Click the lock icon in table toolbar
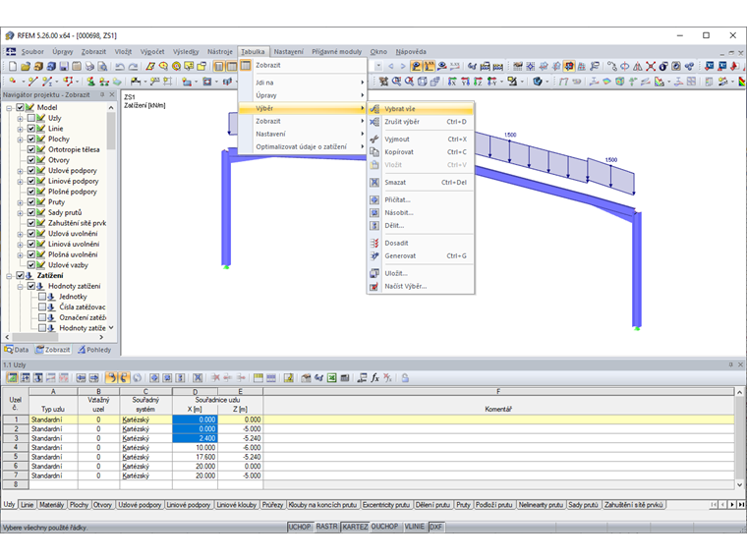This screenshot has width=747, height=560. [405, 377]
